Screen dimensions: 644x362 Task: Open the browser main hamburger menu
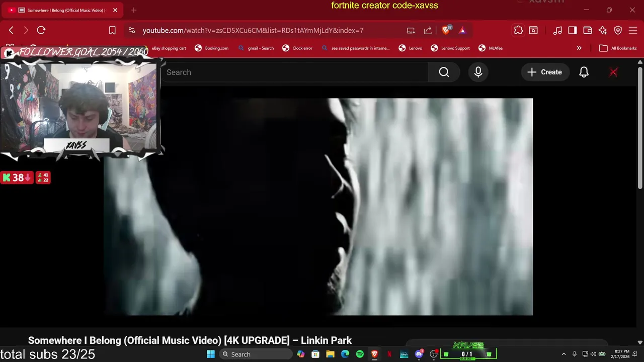(x=633, y=30)
